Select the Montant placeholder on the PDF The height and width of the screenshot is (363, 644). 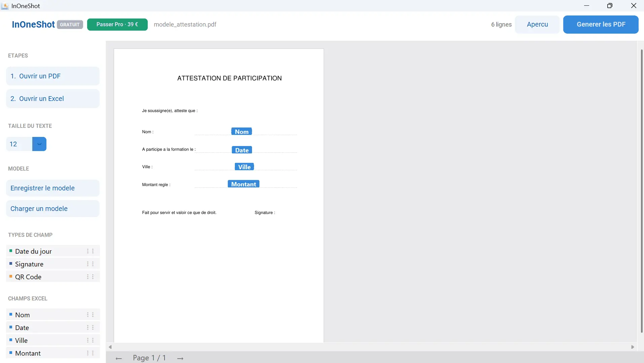click(244, 184)
